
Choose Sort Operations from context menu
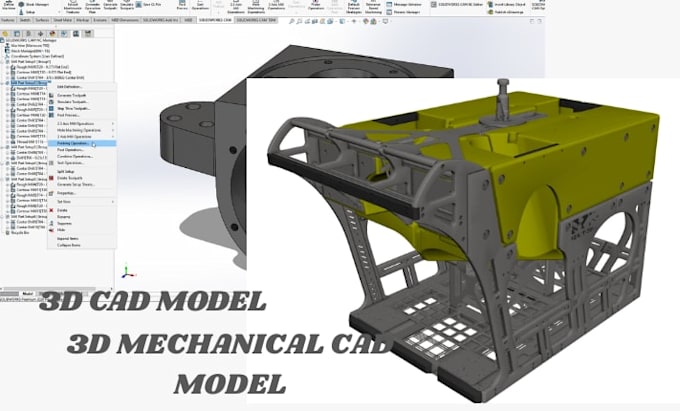tap(82, 163)
